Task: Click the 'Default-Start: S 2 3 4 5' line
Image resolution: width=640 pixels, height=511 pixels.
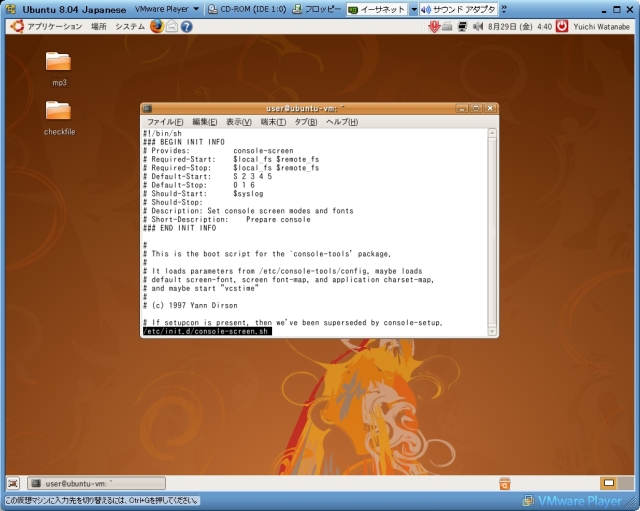Action: [x=207, y=176]
